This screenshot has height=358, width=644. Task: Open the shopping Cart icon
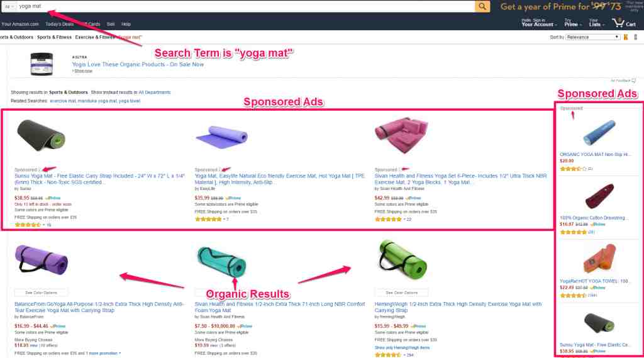[x=623, y=23]
